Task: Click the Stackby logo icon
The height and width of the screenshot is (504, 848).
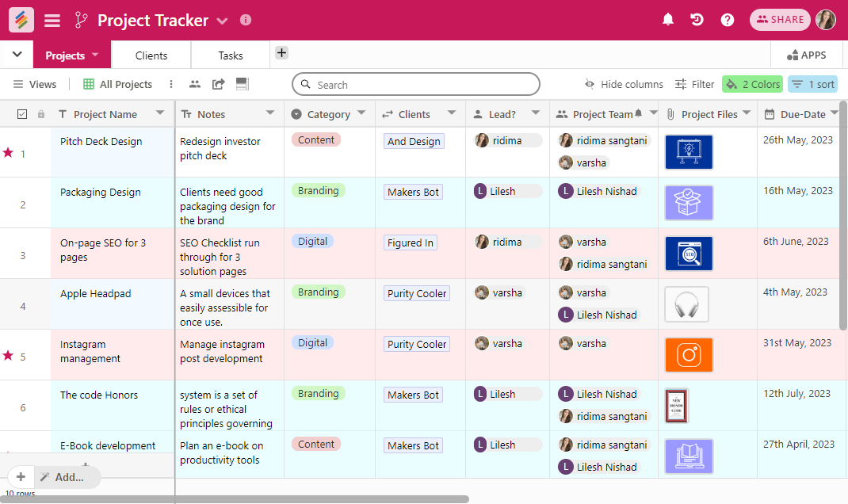Action: click(x=20, y=19)
